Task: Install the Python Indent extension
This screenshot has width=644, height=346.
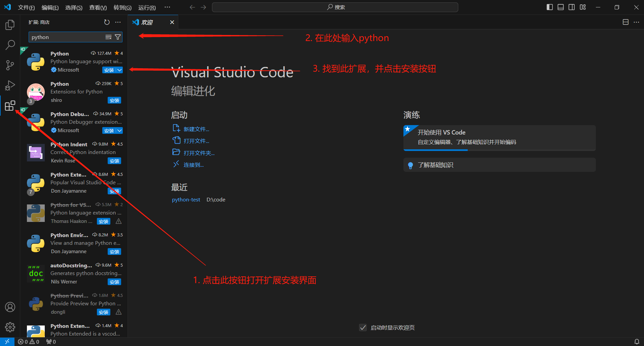Action: click(114, 161)
